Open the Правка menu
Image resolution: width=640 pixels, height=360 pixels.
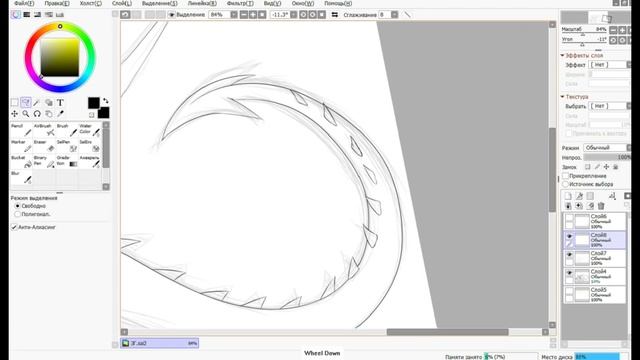(57, 3)
